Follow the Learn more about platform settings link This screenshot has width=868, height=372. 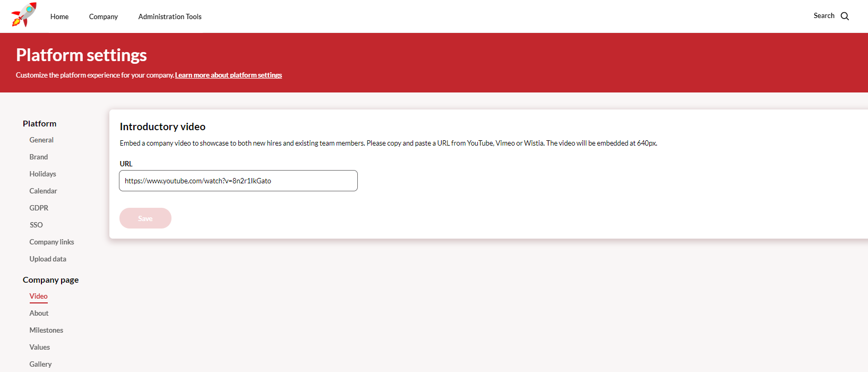(228, 75)
